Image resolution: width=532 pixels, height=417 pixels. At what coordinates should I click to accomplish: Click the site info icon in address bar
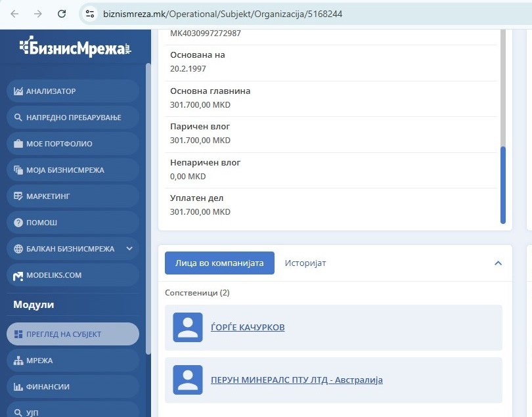point(91,14)
